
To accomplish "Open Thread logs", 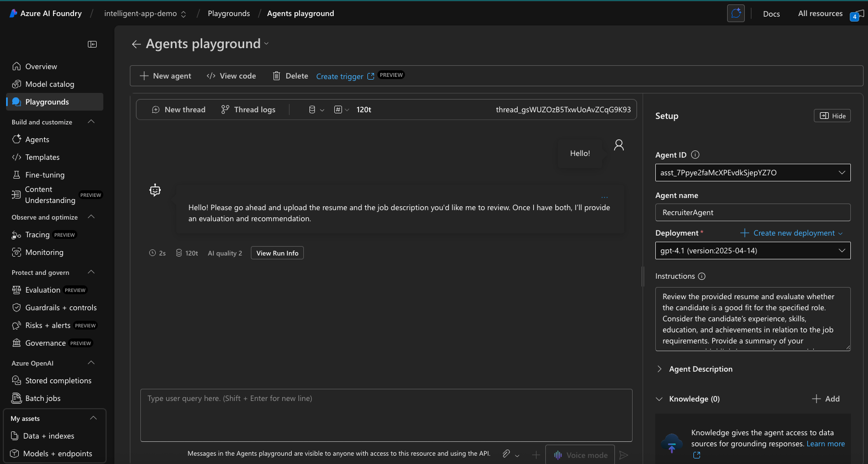I will coord(248,110).
